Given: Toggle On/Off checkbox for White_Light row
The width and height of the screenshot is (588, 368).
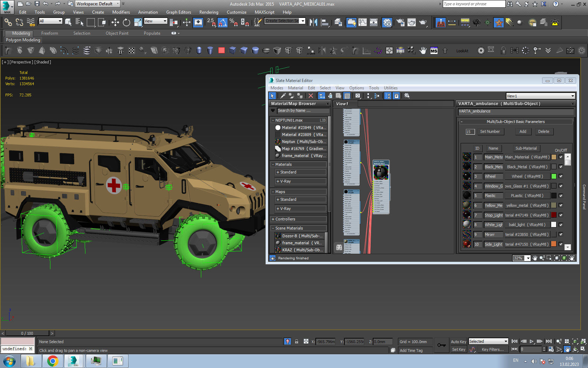Looking at the screenshot, I should (561, 225).
